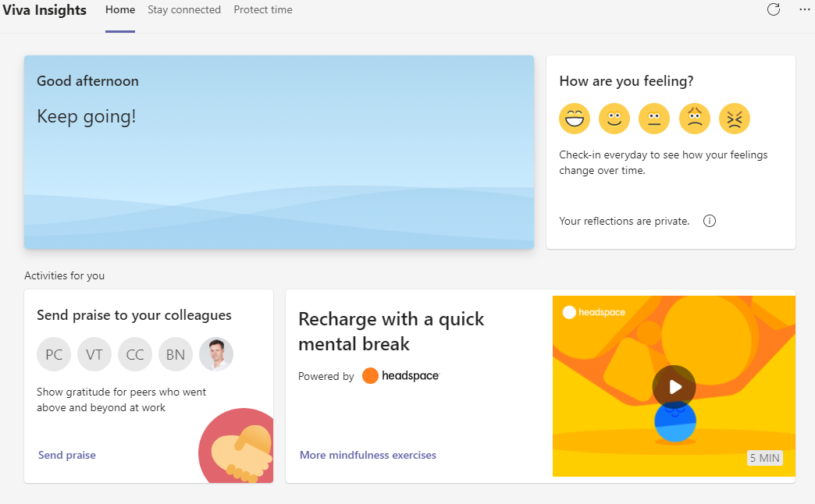
Task: Open the Protect time tab
Action: tap(263, 10)
